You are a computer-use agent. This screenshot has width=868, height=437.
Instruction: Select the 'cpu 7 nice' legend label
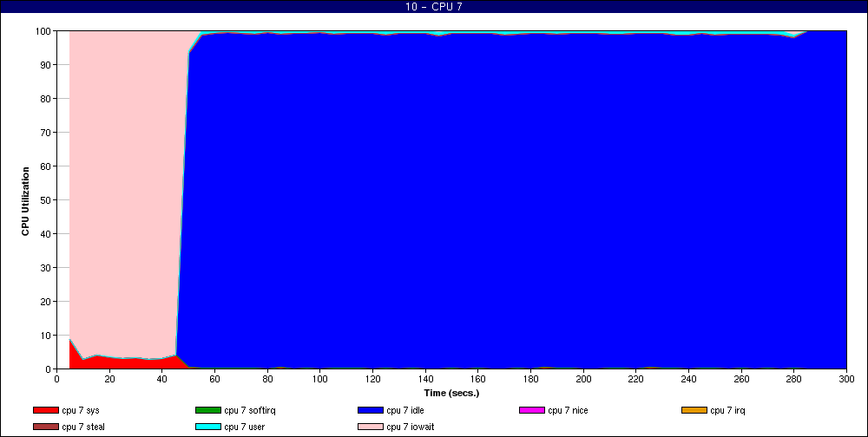(568, 411)
